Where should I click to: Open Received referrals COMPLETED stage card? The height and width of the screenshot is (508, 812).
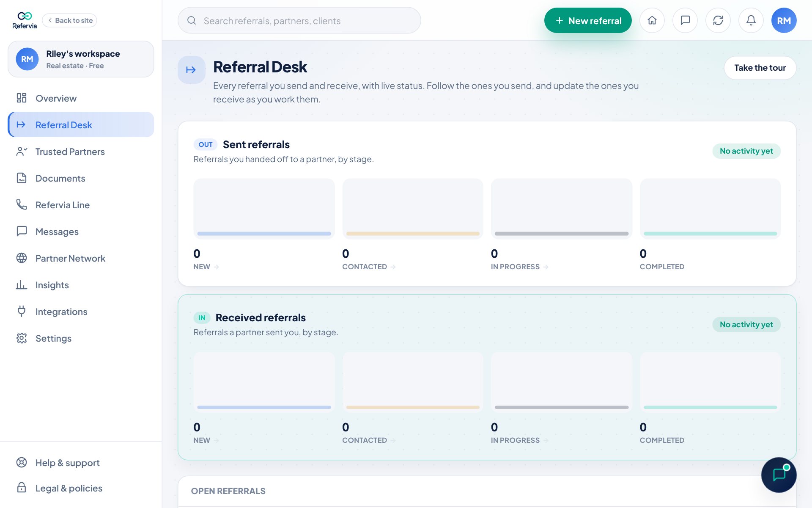tap(710, 382)
